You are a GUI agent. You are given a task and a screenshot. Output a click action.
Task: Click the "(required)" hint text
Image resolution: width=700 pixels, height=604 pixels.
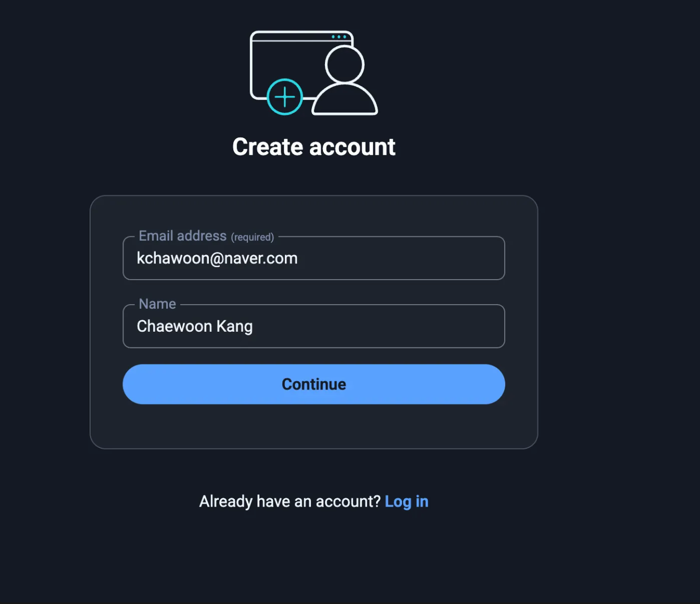[253, 237]
